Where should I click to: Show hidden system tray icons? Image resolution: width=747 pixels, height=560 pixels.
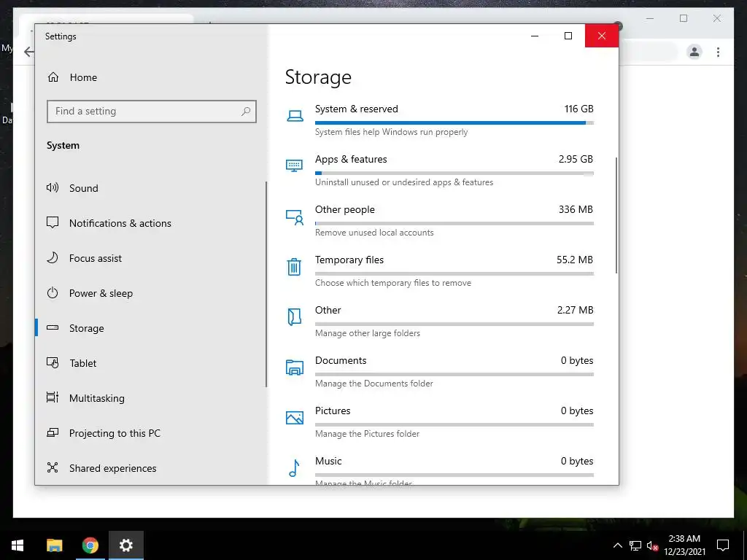coord(617,545)
